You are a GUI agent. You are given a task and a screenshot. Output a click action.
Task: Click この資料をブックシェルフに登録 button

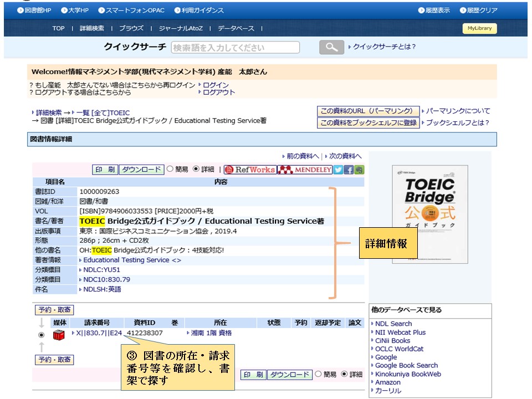click(368, 123)
